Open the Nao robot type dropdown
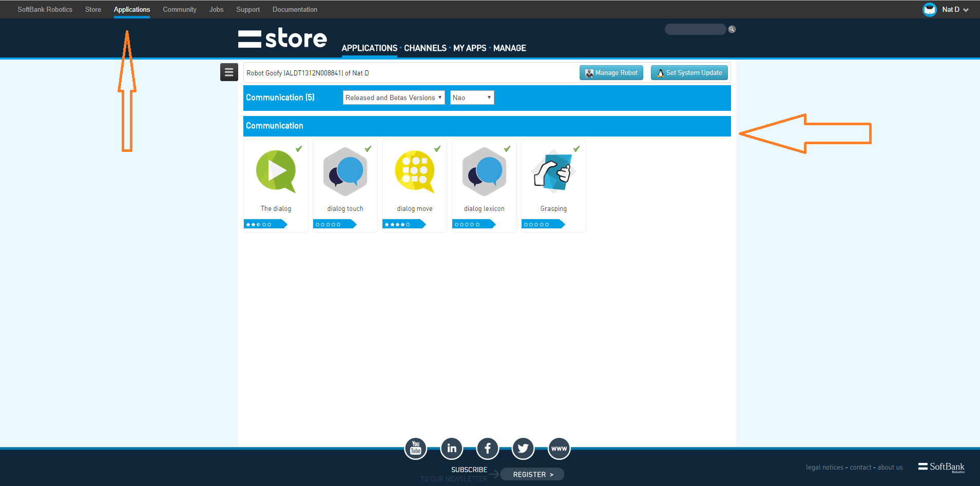The image size is (980, 486). 472,98
